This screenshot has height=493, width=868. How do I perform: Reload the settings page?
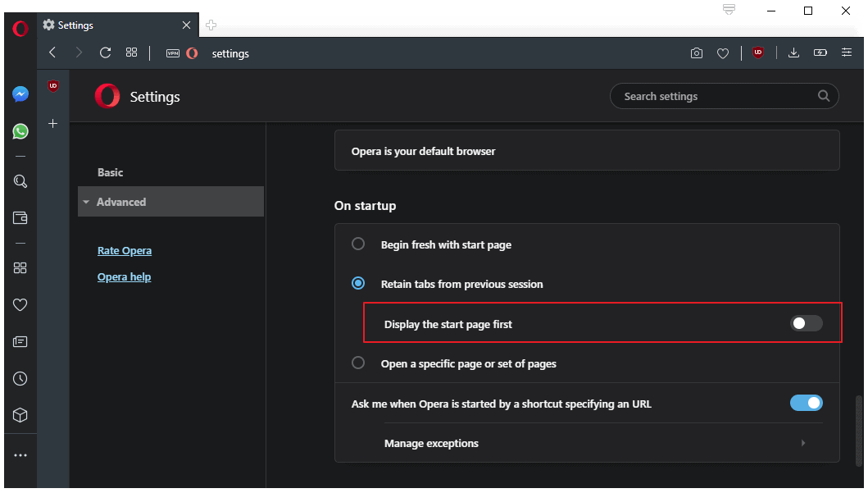coord(105,52)
